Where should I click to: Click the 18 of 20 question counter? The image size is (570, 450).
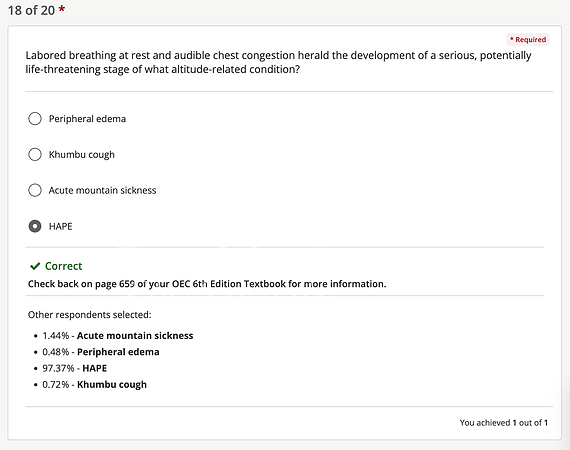tap(31, 11)
